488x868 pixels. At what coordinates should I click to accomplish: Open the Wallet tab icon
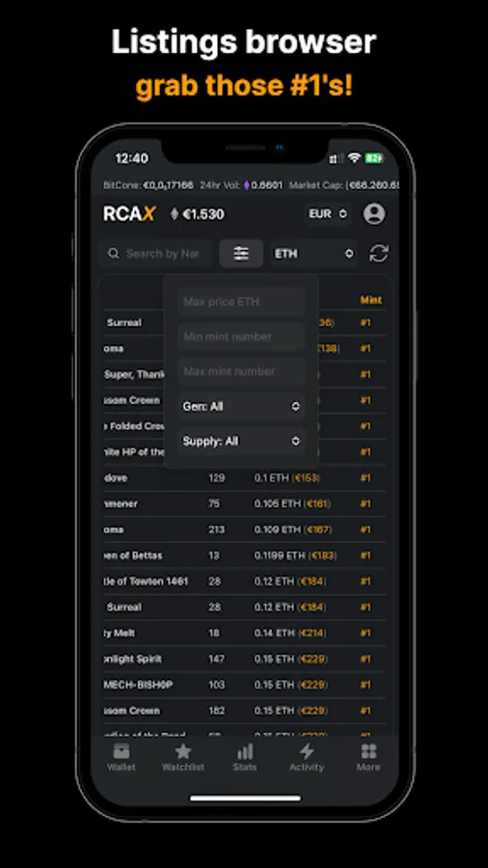coord(122,751)
